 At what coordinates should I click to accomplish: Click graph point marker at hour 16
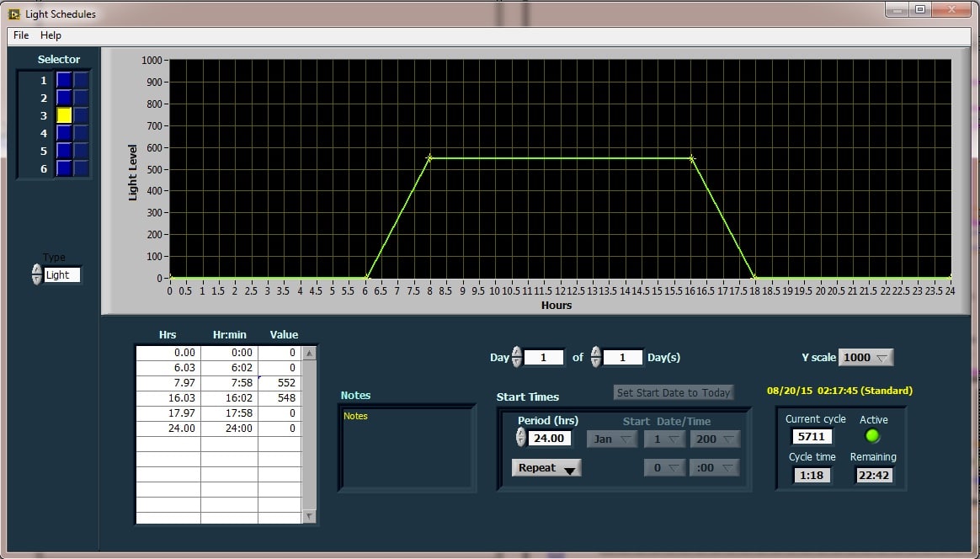(691, 159)
